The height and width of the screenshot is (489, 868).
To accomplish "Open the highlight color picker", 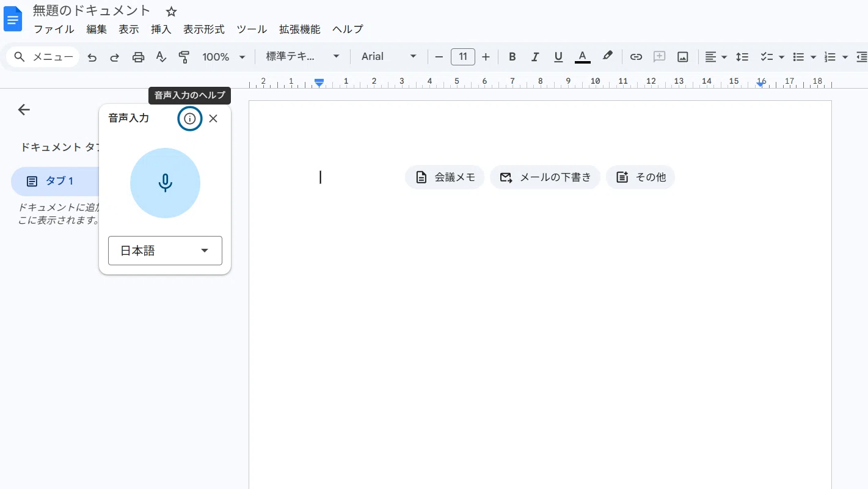I will 607,57.
